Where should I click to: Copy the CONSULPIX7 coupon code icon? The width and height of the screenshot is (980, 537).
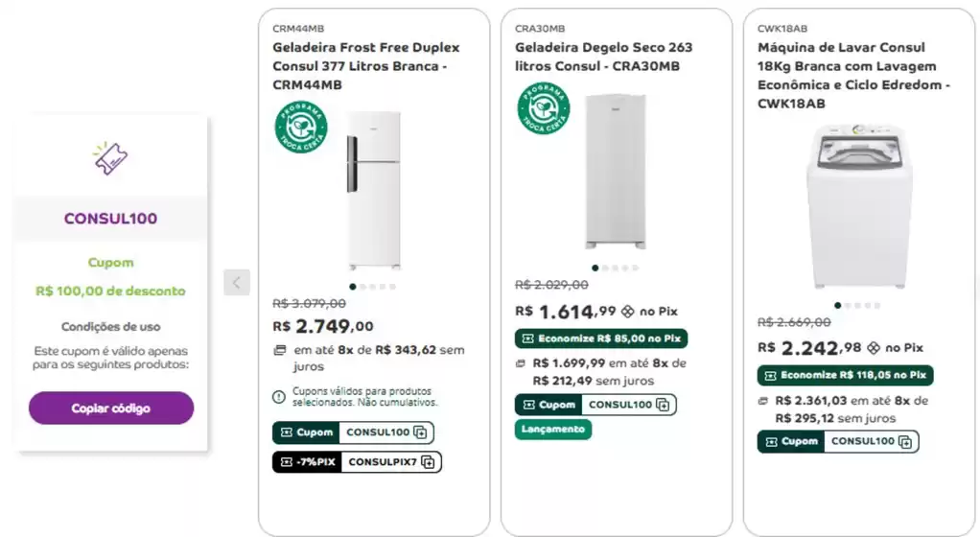(x=429, y=462)
